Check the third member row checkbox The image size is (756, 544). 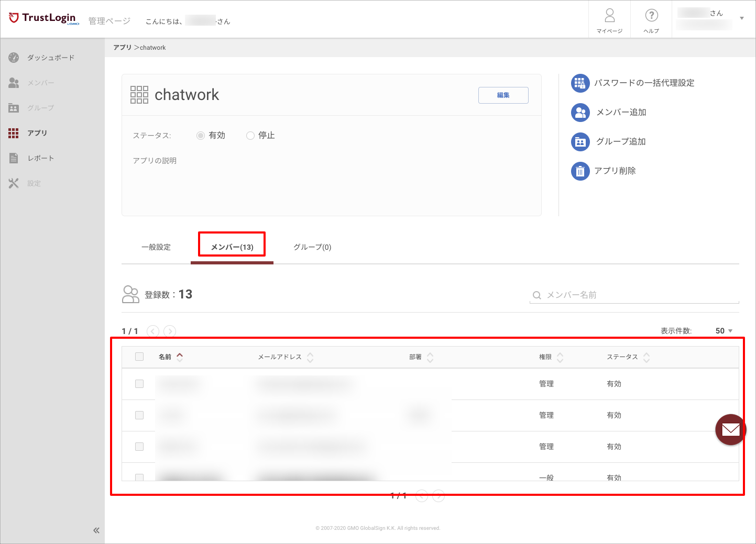[139, 447]
